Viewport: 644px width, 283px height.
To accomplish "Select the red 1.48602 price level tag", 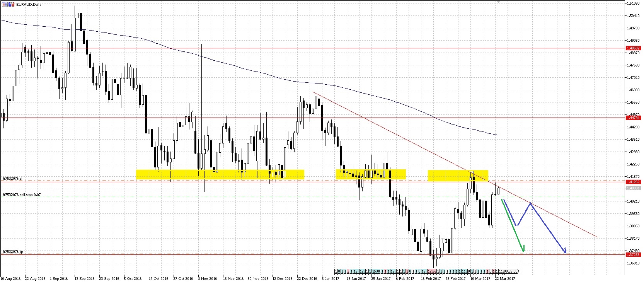I will coord(632,48).
